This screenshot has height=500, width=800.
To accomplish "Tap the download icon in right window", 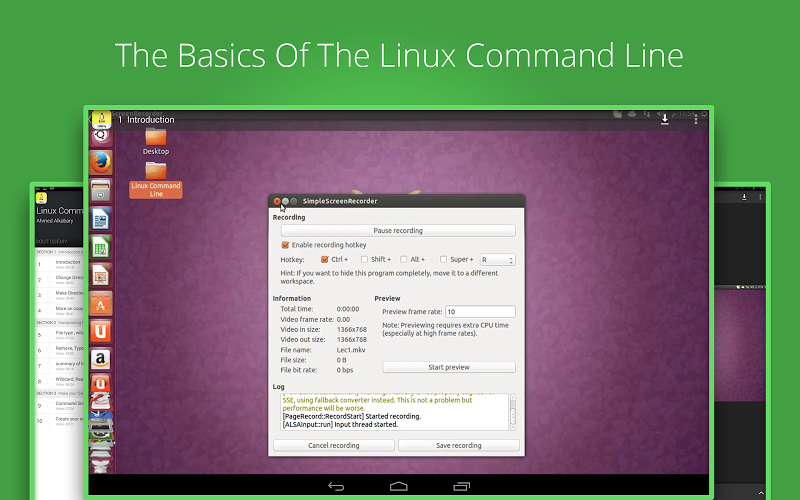I will [x=744, y=197].
